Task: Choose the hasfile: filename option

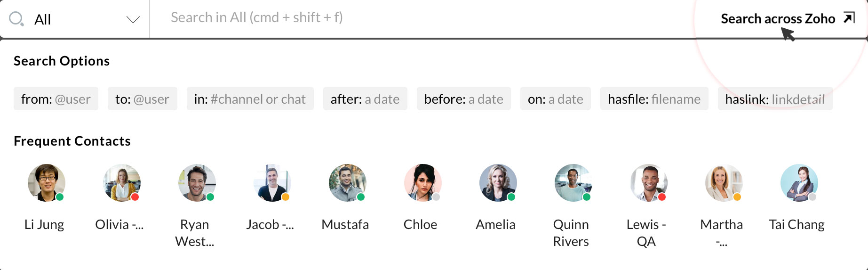Action: [654, 99]
